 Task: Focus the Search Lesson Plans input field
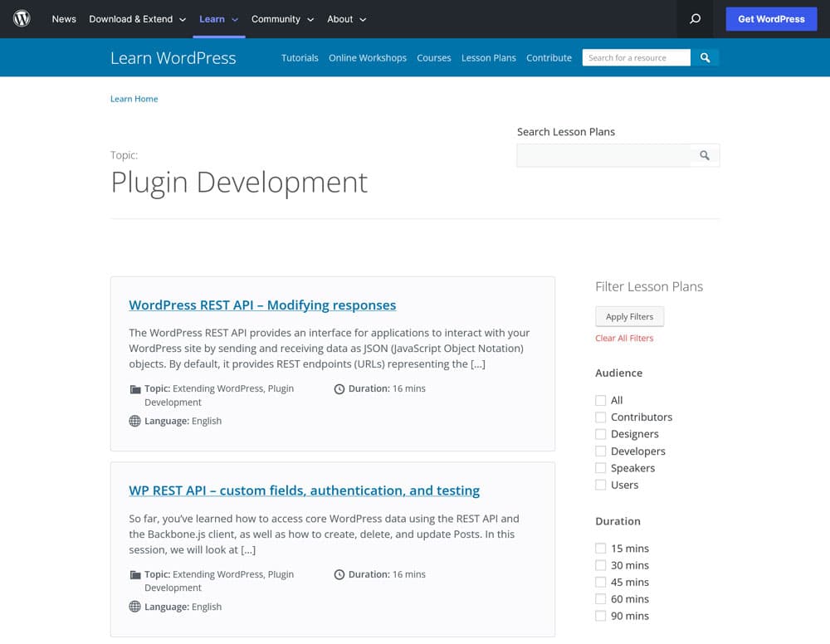[603, 155]
